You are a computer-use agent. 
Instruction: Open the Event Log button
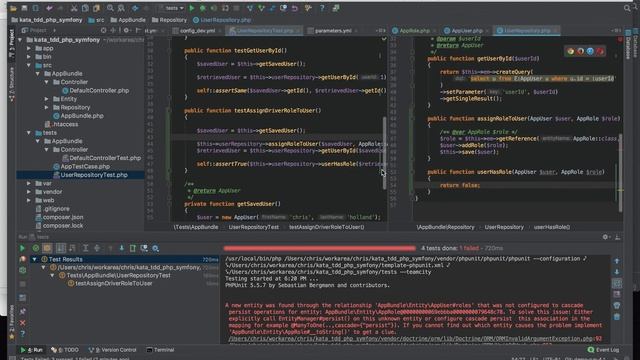(603, 350)
